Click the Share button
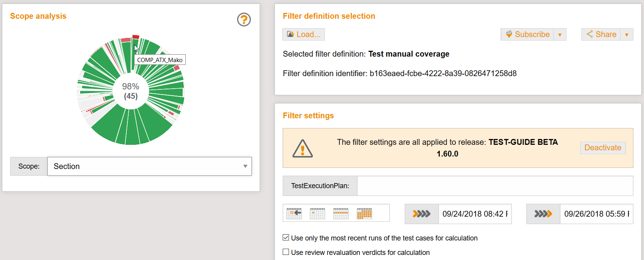This screenshot has width=644, height=260. [601, 34]
